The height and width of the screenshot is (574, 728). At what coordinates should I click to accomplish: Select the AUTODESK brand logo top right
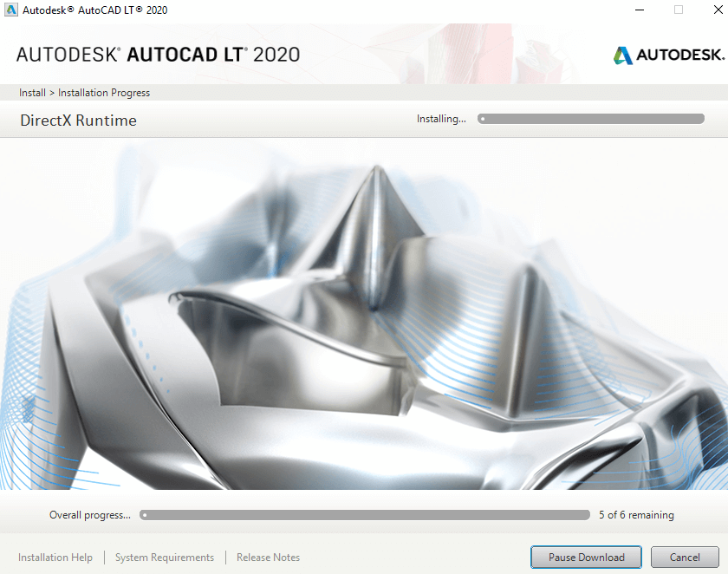click(667, 55)
